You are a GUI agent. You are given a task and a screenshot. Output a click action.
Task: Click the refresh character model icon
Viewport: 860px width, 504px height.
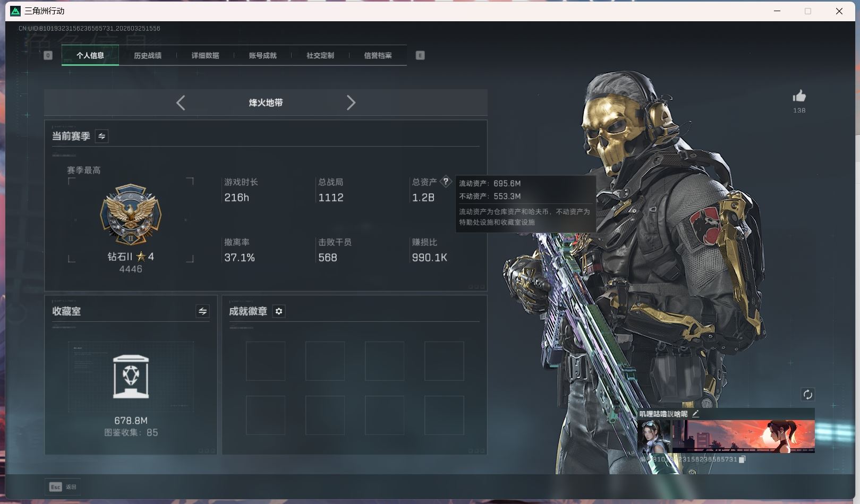(x=807, y=394)
